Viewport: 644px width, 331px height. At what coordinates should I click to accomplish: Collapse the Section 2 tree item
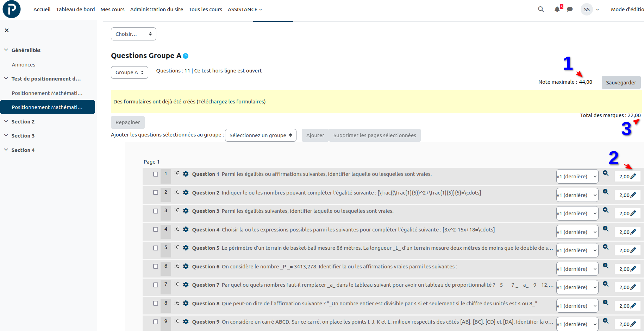point(6,121)
